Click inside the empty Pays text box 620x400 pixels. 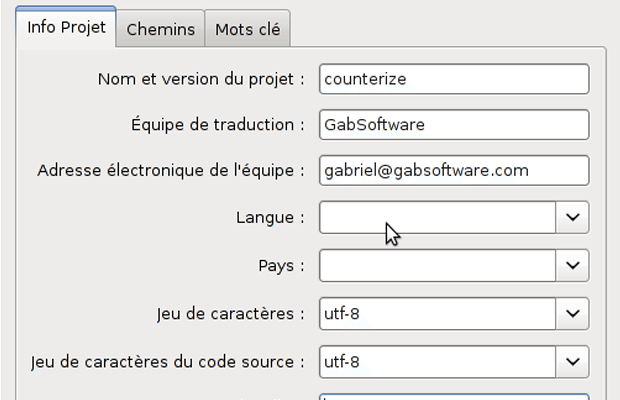[437, 265]
